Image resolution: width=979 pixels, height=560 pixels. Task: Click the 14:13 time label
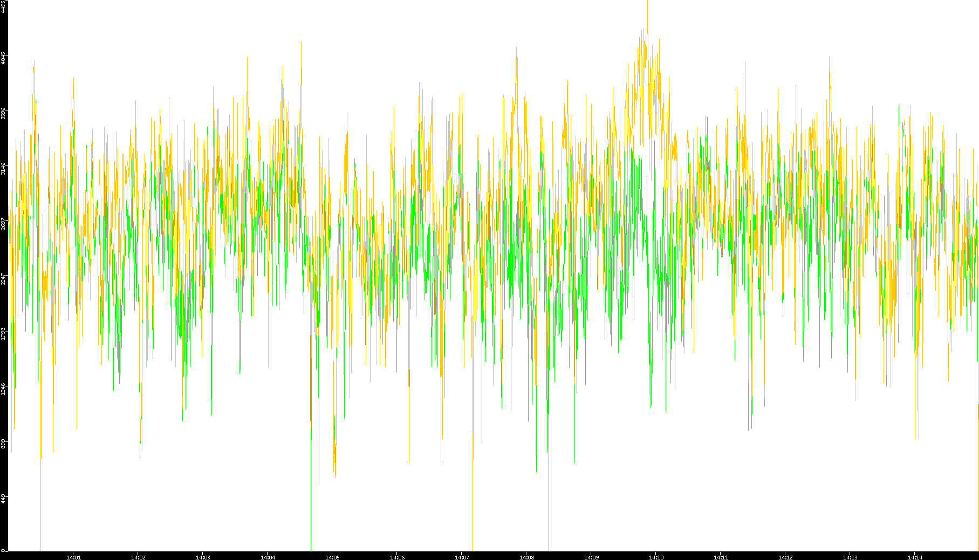click(x=850, y=557)
